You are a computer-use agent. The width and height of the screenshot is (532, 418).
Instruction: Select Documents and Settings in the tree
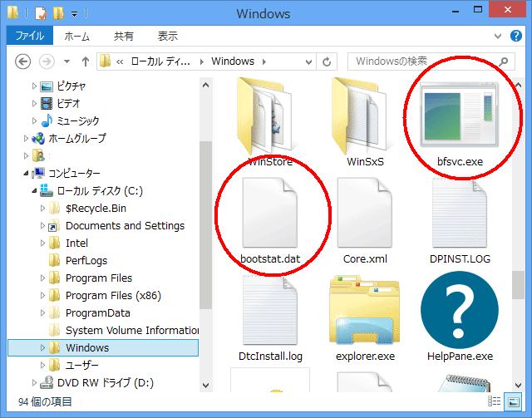tap(125, 226)
